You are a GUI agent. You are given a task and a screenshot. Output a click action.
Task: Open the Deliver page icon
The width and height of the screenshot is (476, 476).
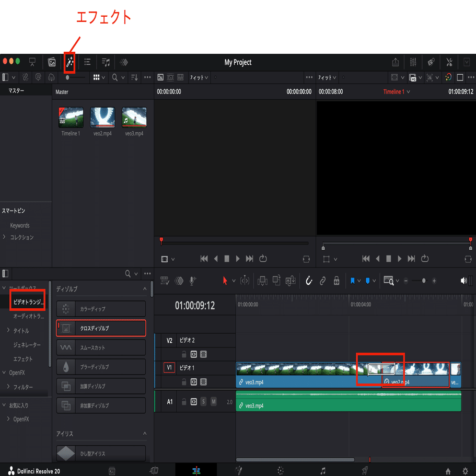(x=364, y=470)
